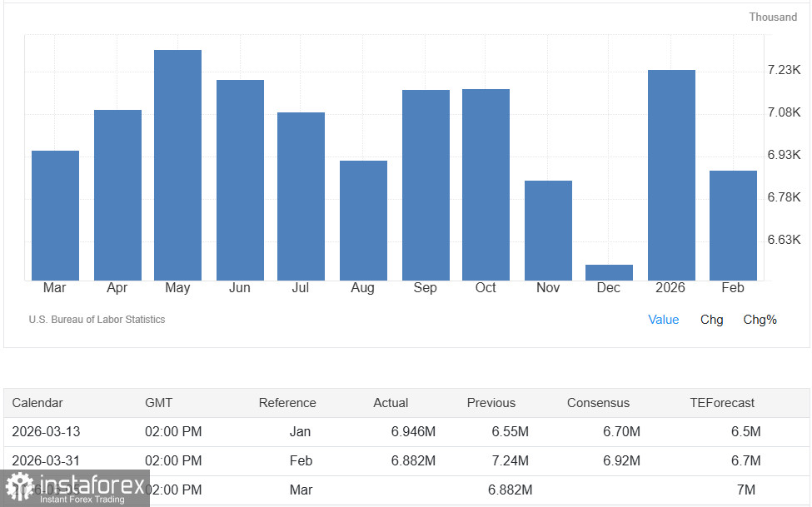Screen dimensions: 812x507
Task: Click the 7.08K axis label
Action: coord(784,112)
